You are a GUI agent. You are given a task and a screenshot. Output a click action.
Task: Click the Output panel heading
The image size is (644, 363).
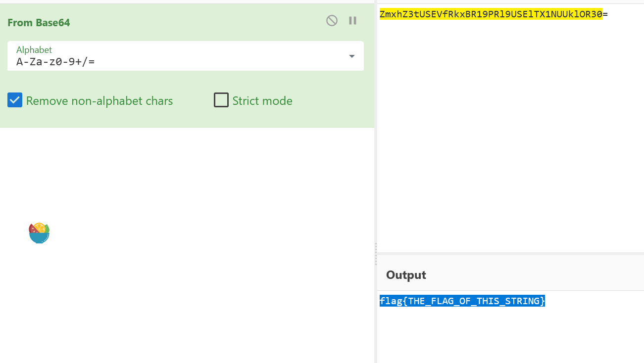[x=406, y=275]
